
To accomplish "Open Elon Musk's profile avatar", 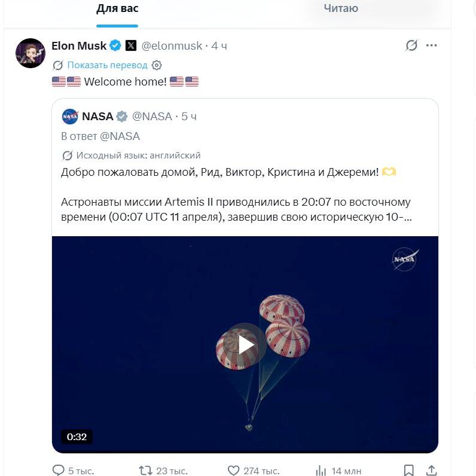I will pyautogui.click(x=30, y=53).
